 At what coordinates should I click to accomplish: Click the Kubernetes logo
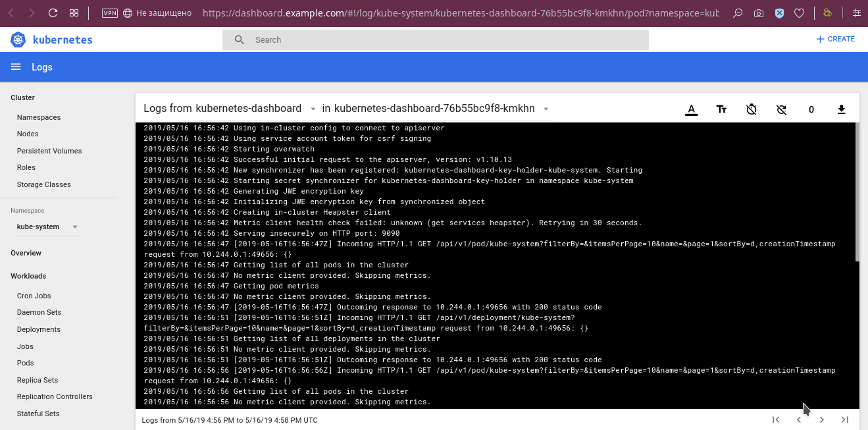click(18, 40)
